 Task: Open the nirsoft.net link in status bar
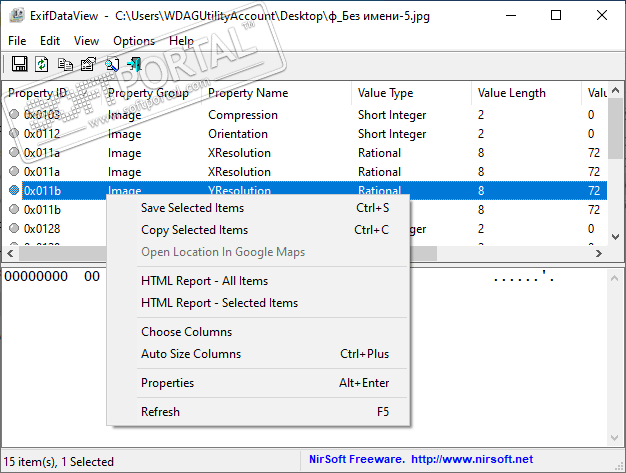(x=472, y=459)
